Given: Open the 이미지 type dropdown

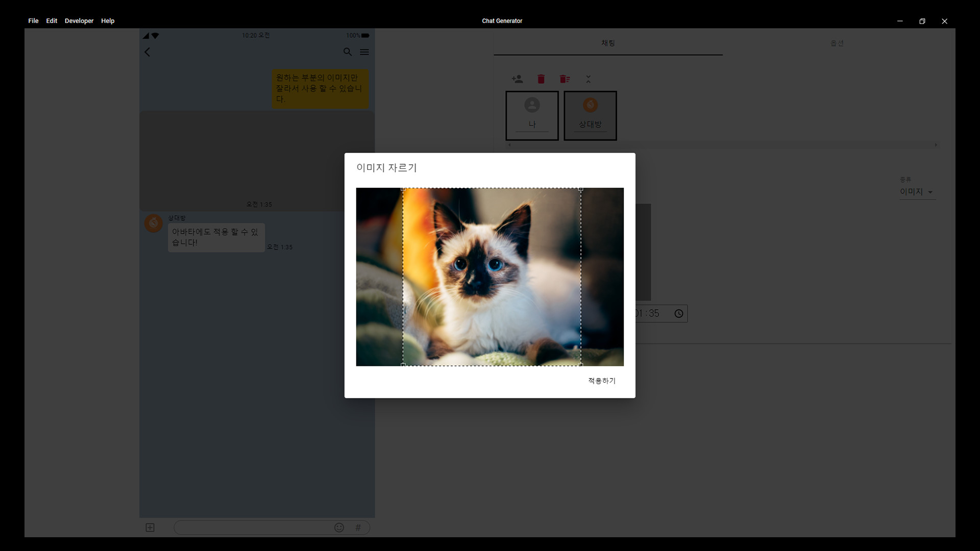Looking at the screenshot, I should 916,192.
